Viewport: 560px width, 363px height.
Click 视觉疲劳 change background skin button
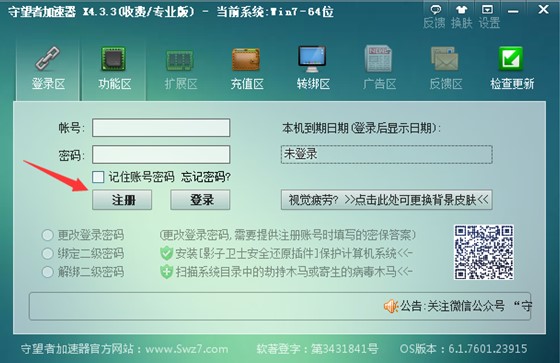click(x=387, y=200)
